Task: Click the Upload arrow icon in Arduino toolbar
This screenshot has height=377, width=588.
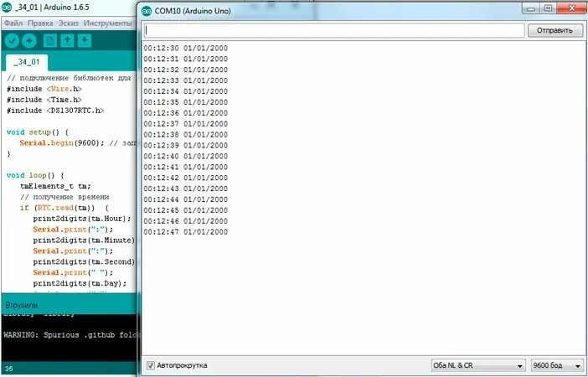Action: coord(28,40)
